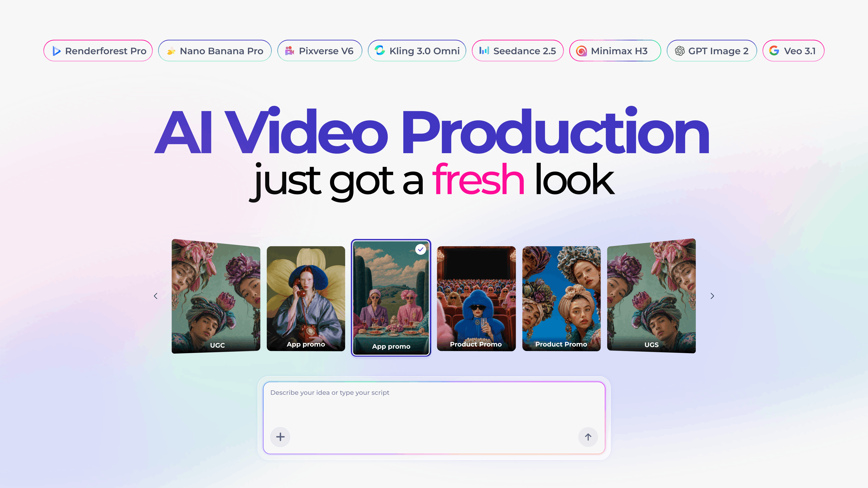Viewport: 868px width, 488px height.
Task: Select the Kling 3.0 Omni model
Action: [x=417, y=51]
